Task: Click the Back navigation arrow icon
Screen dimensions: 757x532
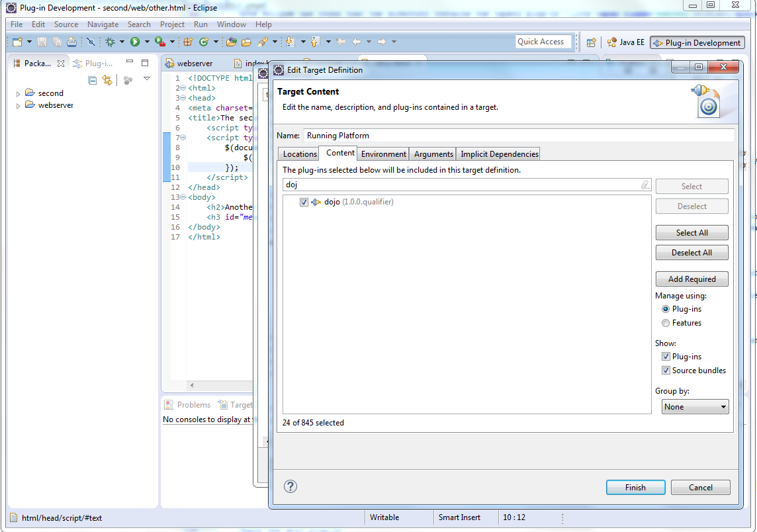Action: click(x=357, y=42)
